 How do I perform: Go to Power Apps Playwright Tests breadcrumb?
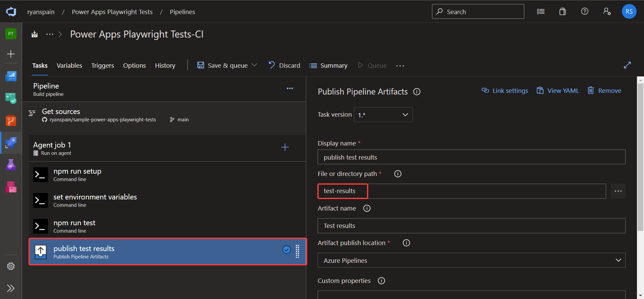click(x=112, y=12)
